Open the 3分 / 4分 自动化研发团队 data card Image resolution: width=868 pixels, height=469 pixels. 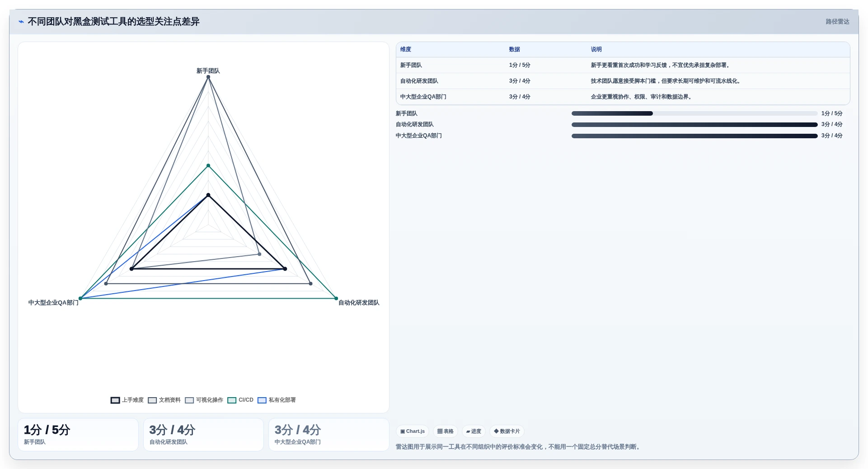(x=203, y=435)
